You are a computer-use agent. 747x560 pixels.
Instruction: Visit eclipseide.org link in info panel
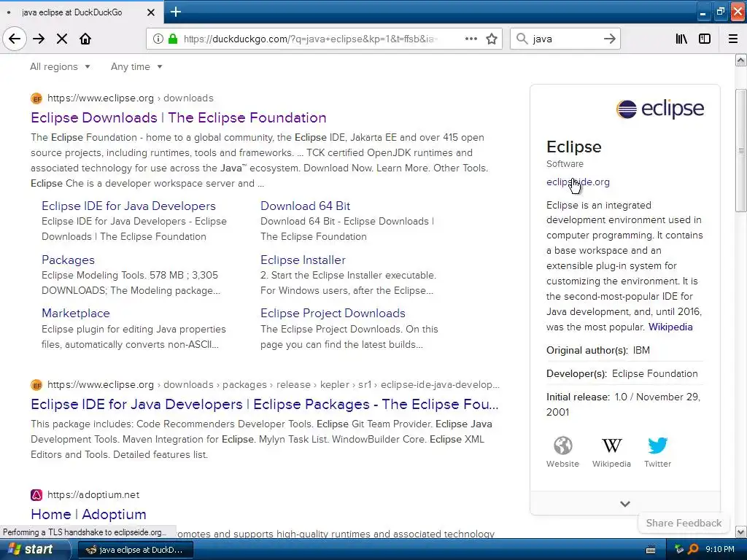click(578, 182)
